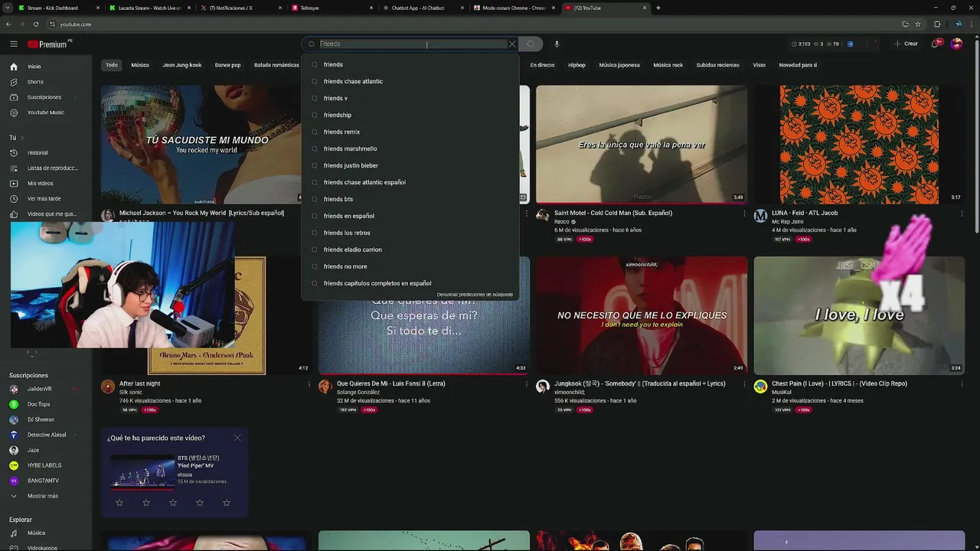Open the YouTube hamburger guide menu
This screenshot has width=980, height=551.
click(x=13, y=44)
